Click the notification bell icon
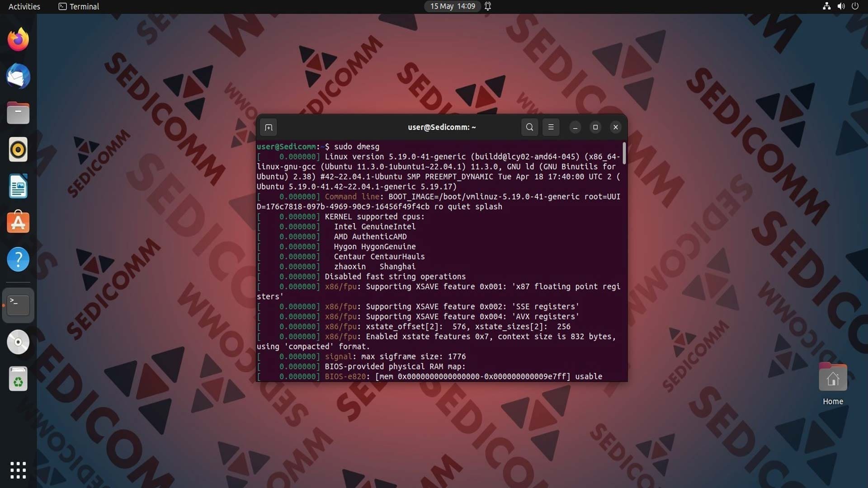 488,6
